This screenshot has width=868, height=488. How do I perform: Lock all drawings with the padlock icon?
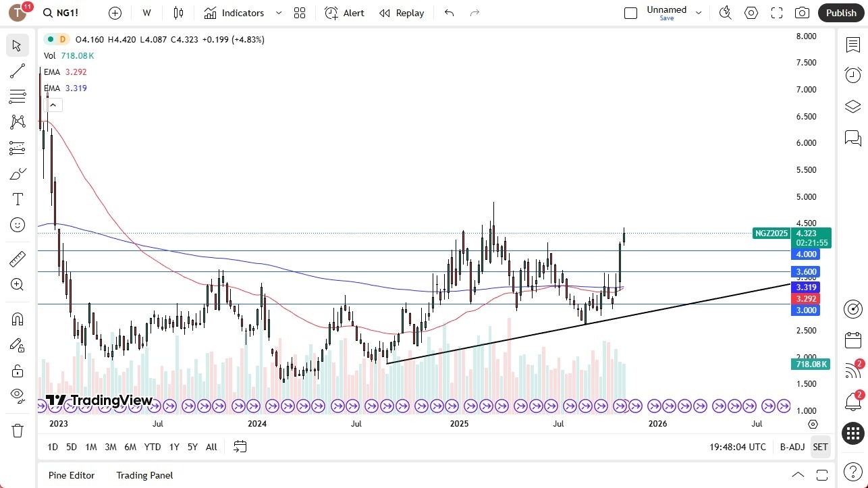point(18,371)
